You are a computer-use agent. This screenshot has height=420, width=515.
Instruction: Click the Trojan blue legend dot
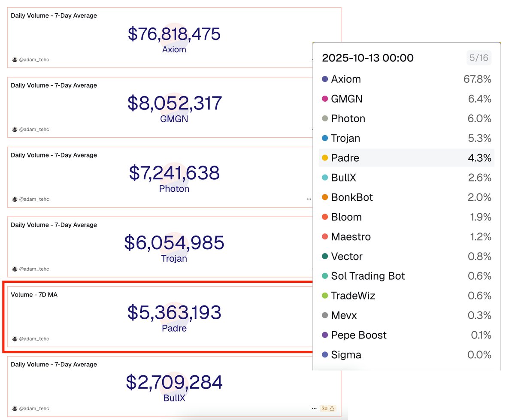pos(325,139)
